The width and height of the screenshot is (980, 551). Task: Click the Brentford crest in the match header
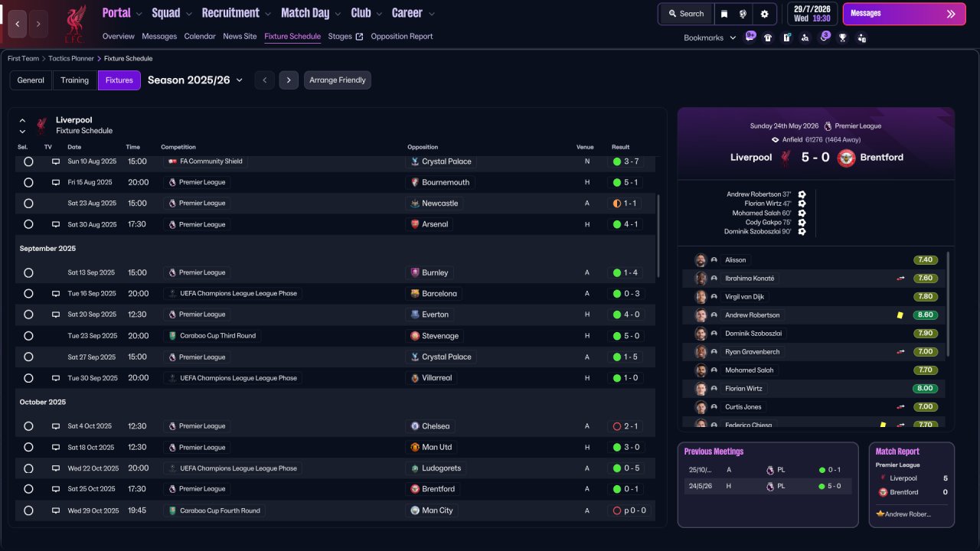[846, 158]
